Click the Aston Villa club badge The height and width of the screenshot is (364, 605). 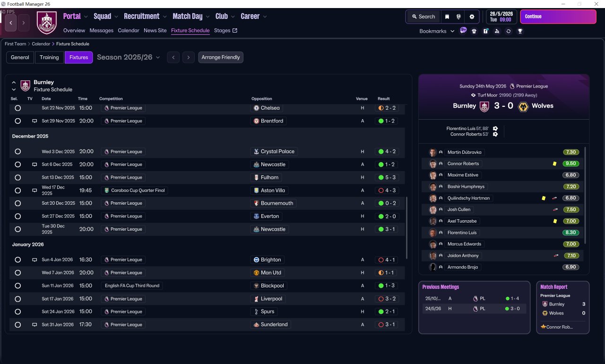tap(256, 191)
